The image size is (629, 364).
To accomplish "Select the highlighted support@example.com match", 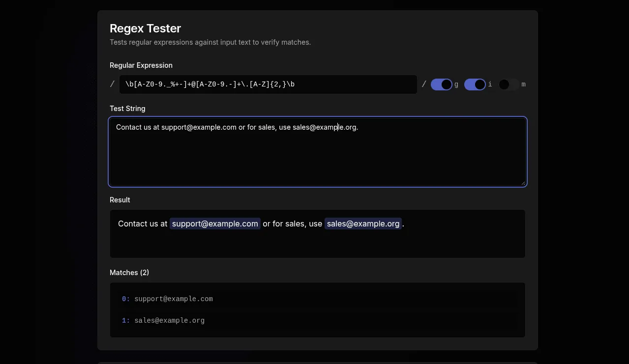I will pyautogui.click(x=215, y=224).
